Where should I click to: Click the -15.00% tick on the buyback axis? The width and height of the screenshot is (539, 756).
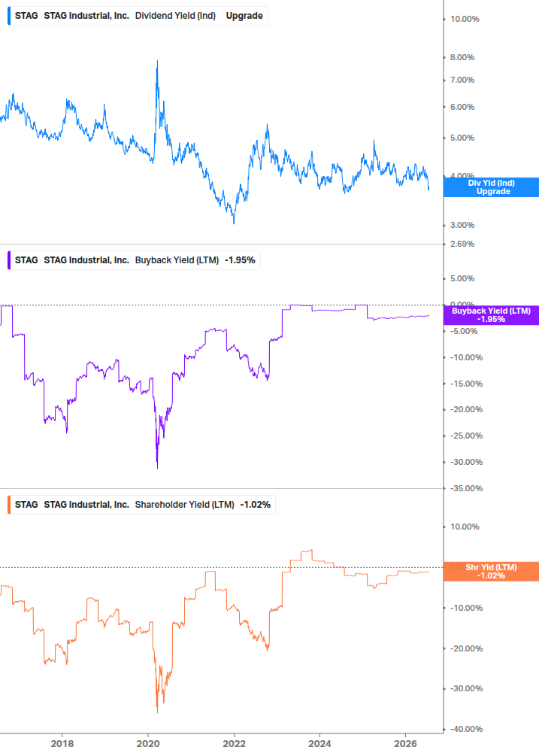[x=466, y=384]
